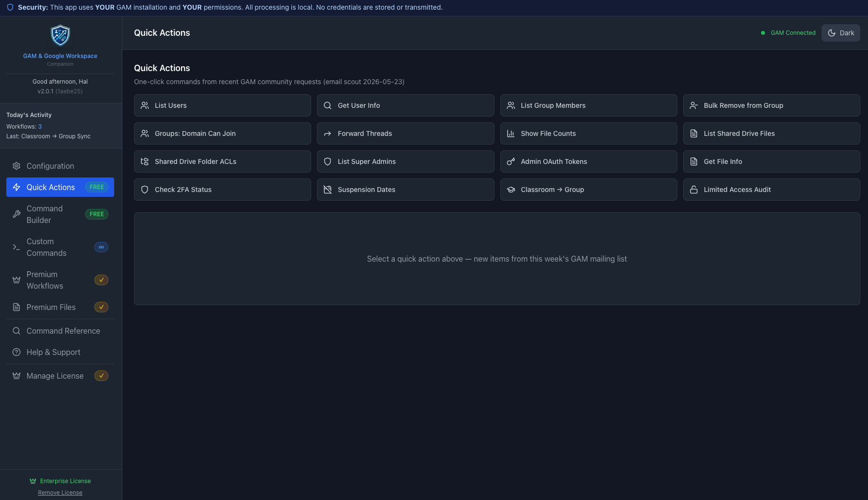This screenshot has height=500, width=868.
Task: Click the workflows count number 3
Action: coord(40,127)
